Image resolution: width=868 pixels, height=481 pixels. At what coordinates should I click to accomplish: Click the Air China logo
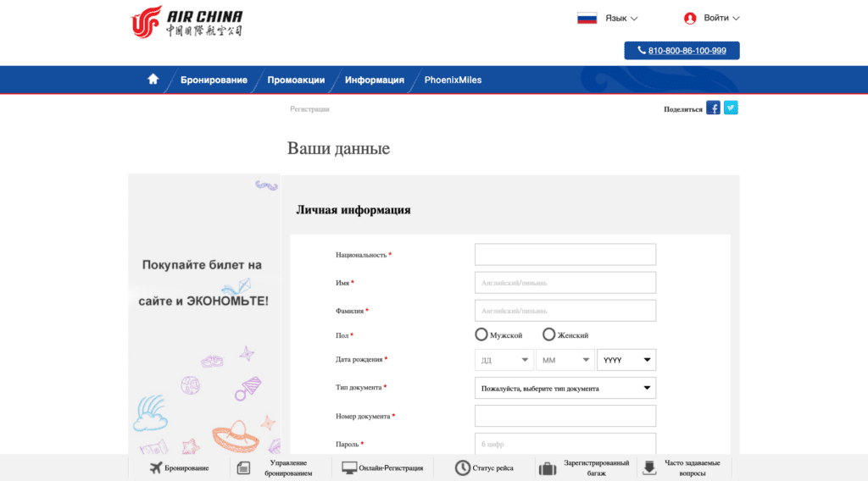186,22
